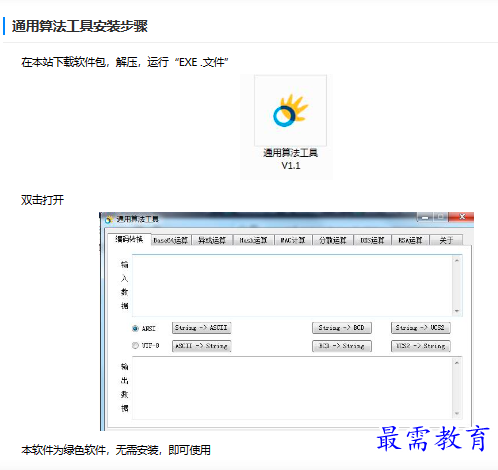Switch to the MAC计算 tab
The image size is (498, 470).
293,240
